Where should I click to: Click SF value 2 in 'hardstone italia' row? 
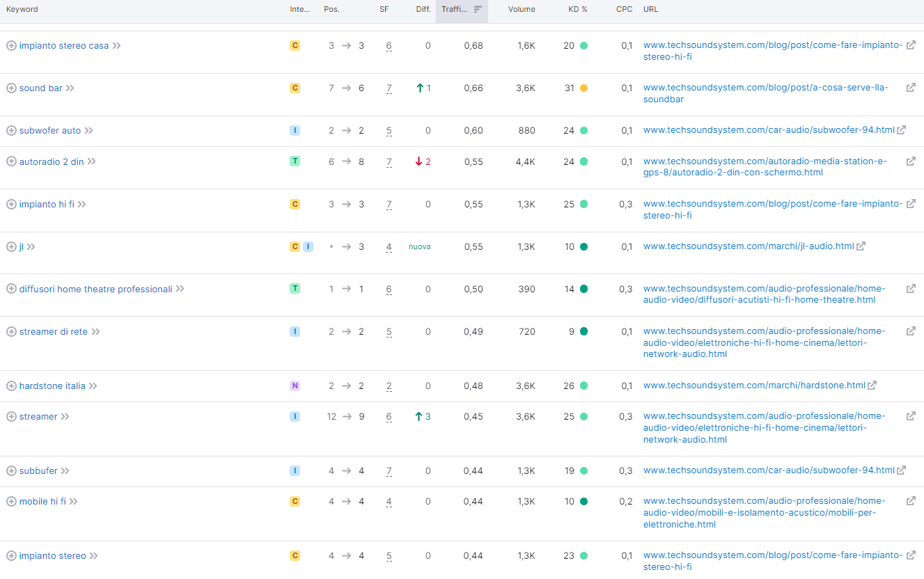coord(389,386)
